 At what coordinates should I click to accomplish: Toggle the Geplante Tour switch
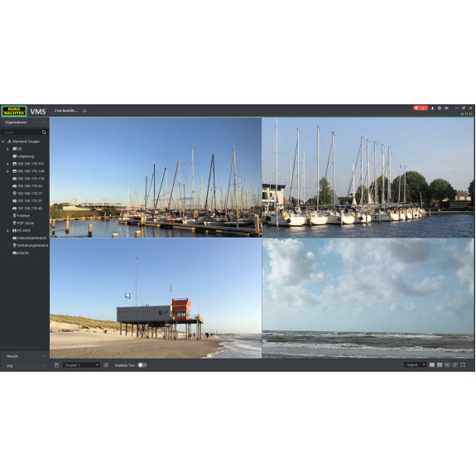(x=142, y=365)
